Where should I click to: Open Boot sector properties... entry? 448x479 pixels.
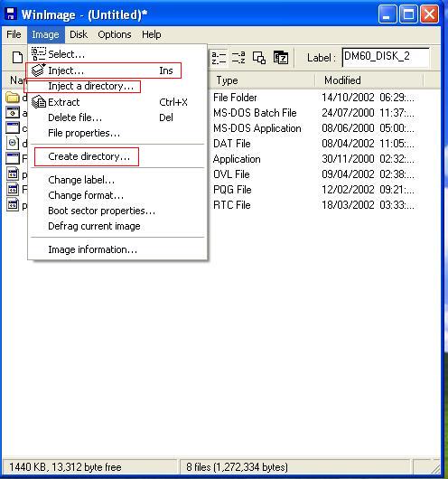pos(103,211)
